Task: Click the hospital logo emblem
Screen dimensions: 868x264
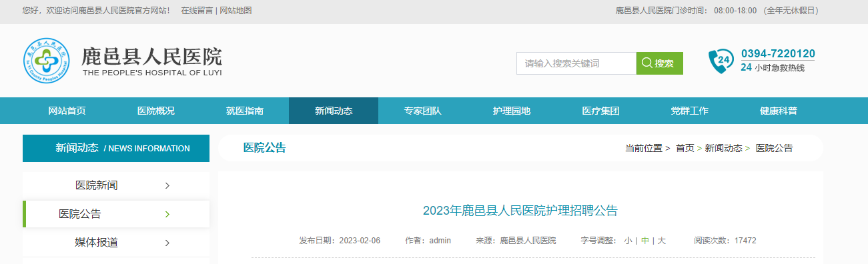Action: tap(46, 61)
